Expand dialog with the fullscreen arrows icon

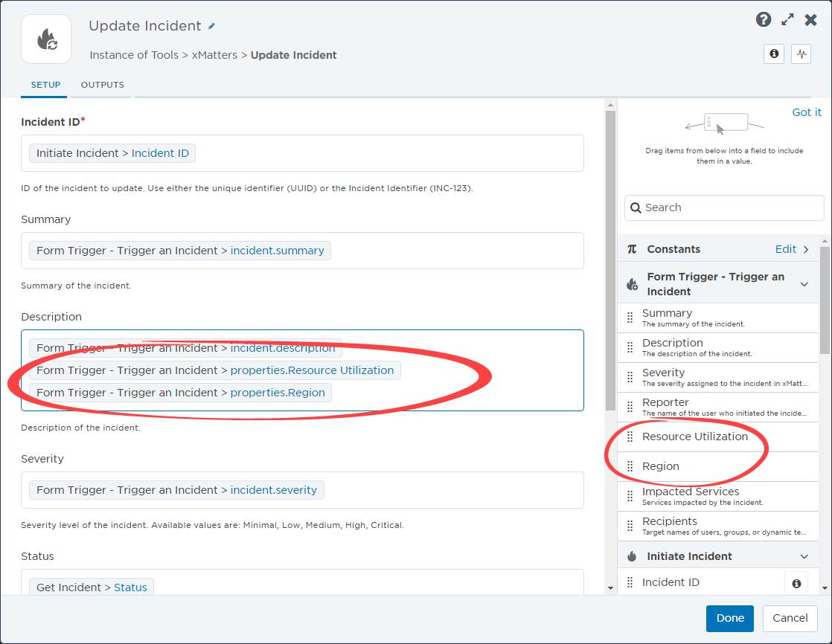(787, 19)
